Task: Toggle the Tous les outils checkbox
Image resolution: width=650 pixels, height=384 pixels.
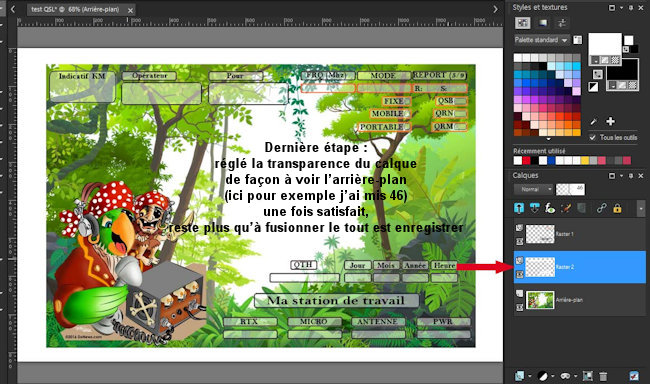Action: 593,137
